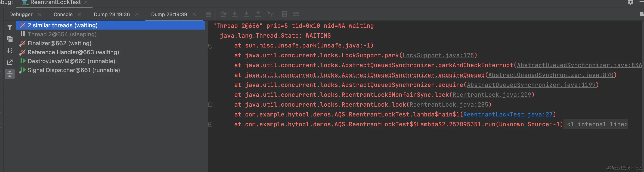Open the ReentrantLock.java:209 link
Image resolution: width=644 pixels, height=172 pixels.
(492, 95)
